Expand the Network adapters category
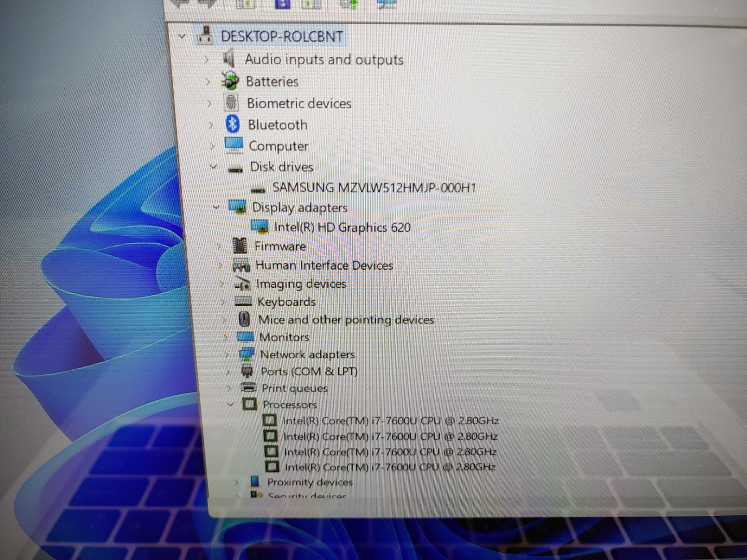 [227, 355]
